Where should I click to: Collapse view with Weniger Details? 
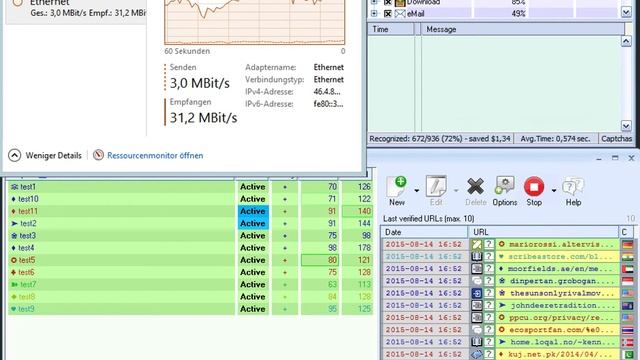pos(45,156)
